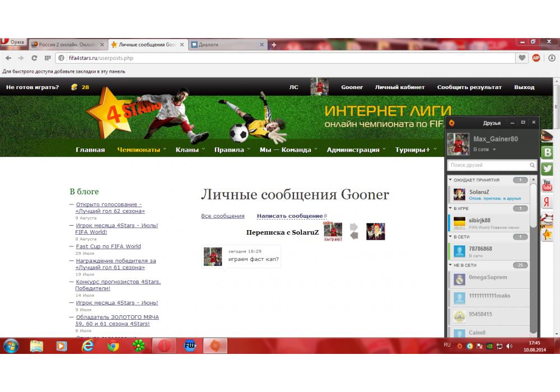Click the search magnifier in friends panel
The height and width of the screenshot is (392, 560).
tap(532, 165)
